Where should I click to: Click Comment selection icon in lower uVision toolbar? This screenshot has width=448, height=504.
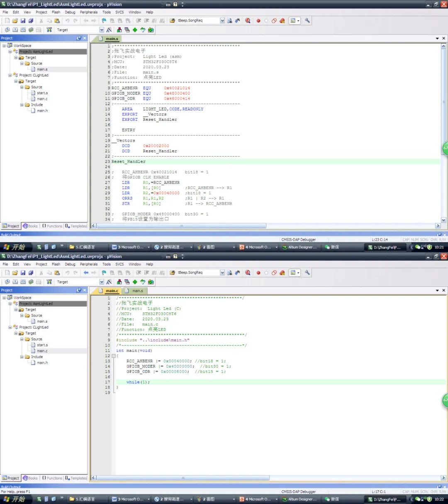pos(154,273)
